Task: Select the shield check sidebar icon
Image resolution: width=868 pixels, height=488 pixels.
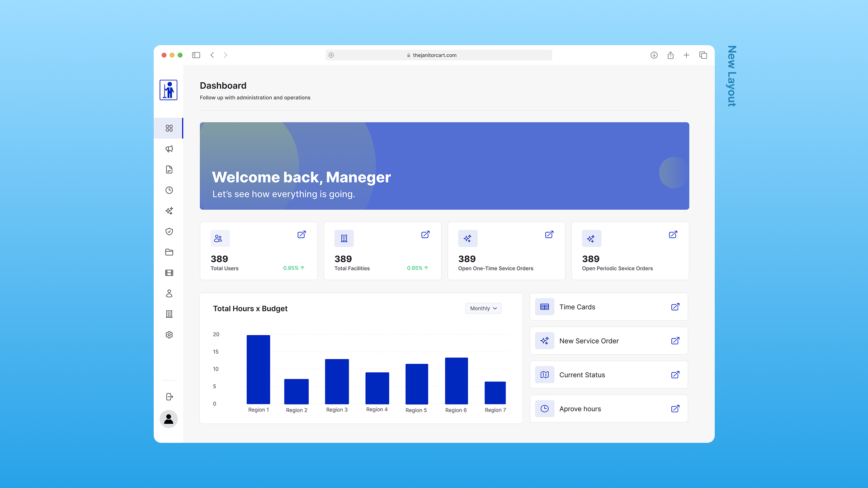Action: (x=169, y=231)
